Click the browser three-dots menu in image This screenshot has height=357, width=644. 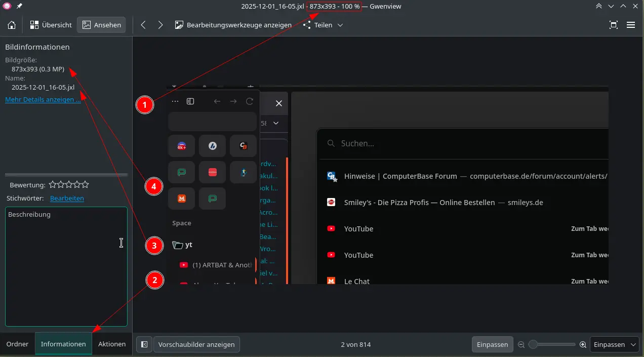click(175, 101)
